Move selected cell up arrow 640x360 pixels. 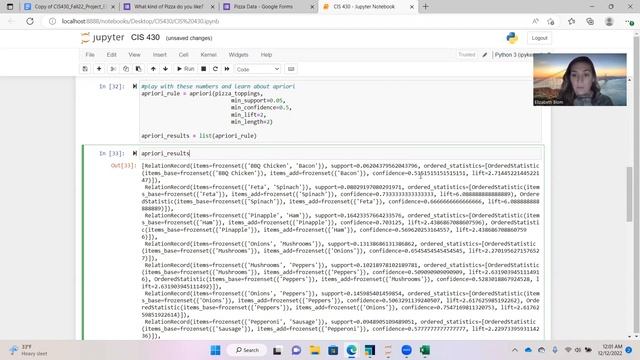click(x=153, y=69)
